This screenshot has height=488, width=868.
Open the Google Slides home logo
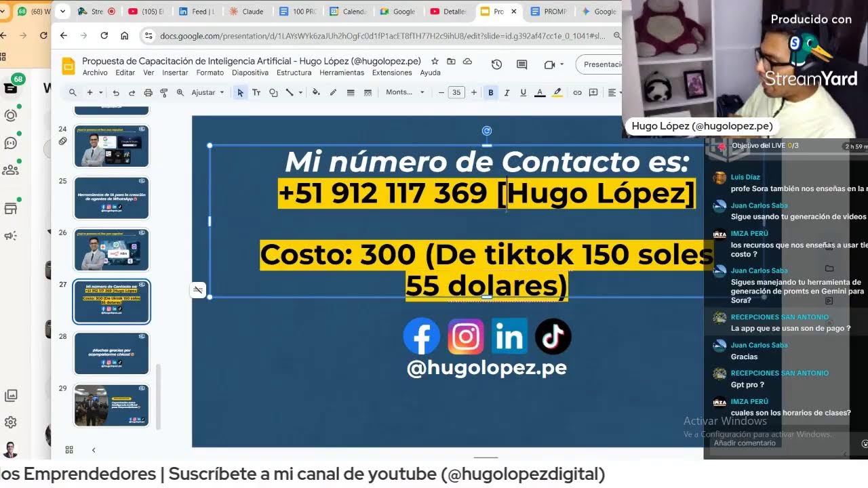click(68, 66)
